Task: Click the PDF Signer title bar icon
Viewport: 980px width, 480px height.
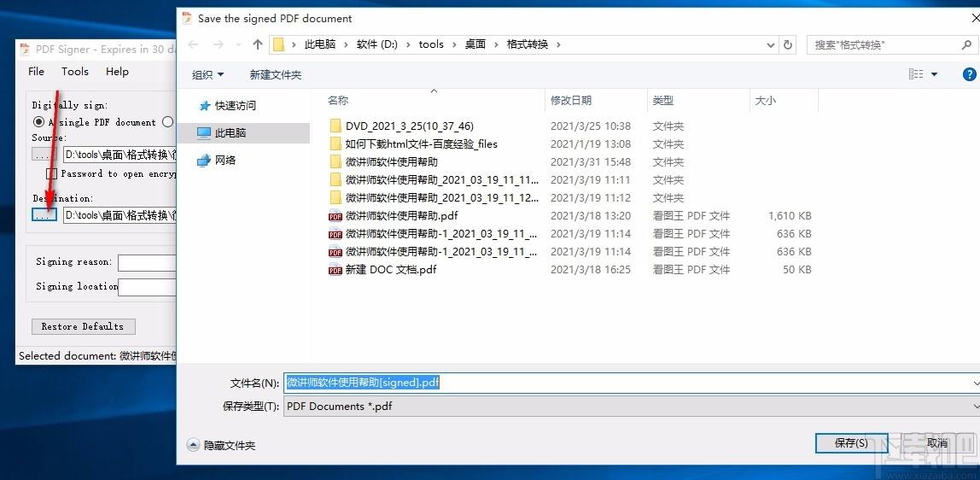Action: coord(25,50)
